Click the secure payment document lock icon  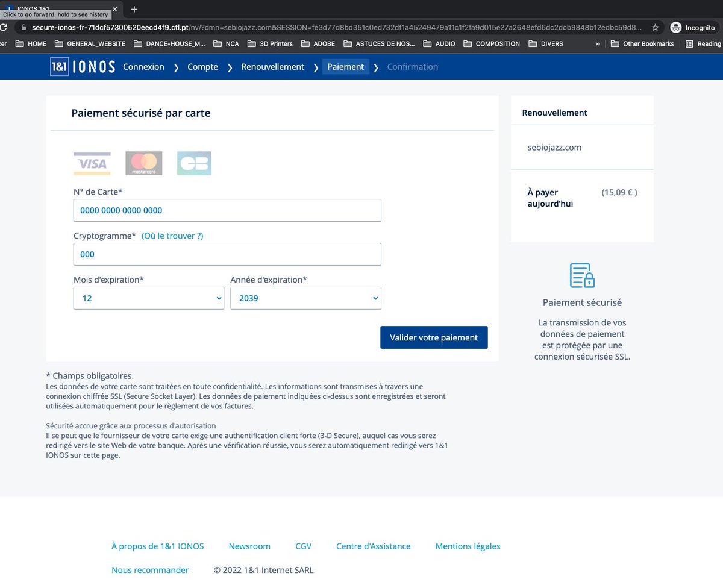click(582, 275)
